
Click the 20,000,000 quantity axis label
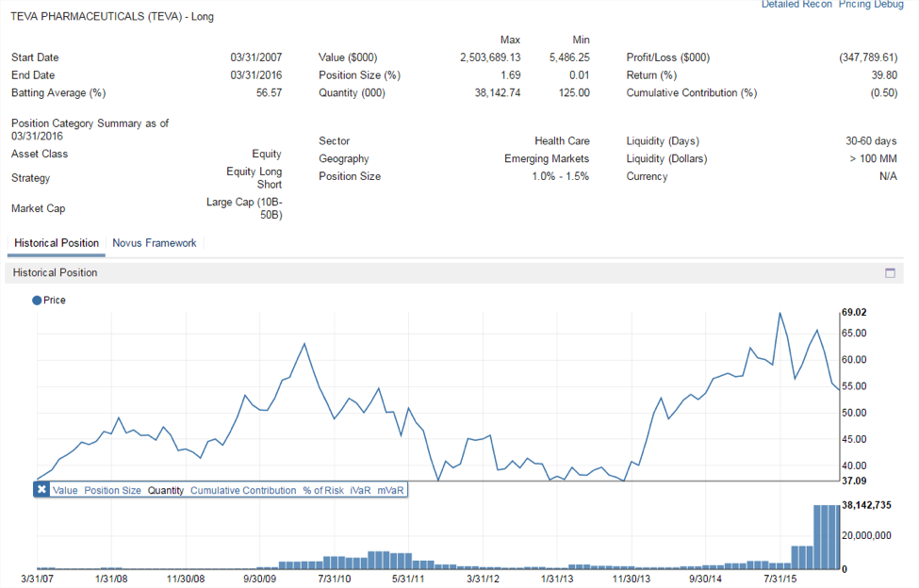point(866,535)
